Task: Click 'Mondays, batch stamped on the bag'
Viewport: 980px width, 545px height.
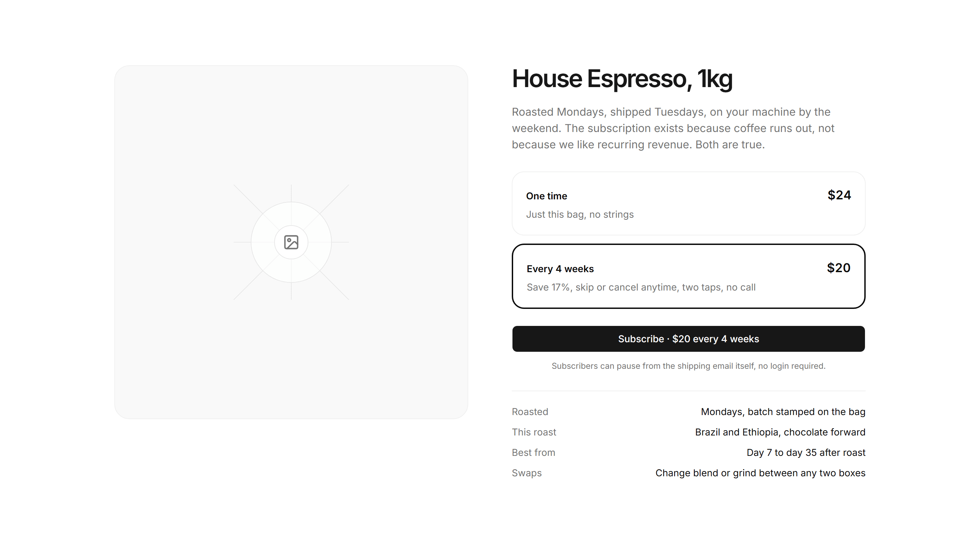Action: (783, 412)
